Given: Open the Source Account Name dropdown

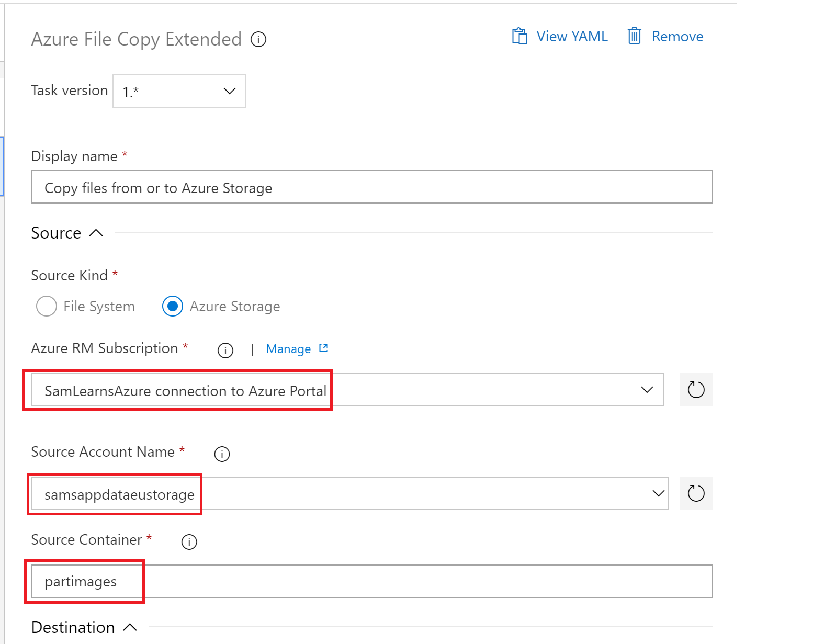Looking at the screenshot, I should (x=658, y=493).
